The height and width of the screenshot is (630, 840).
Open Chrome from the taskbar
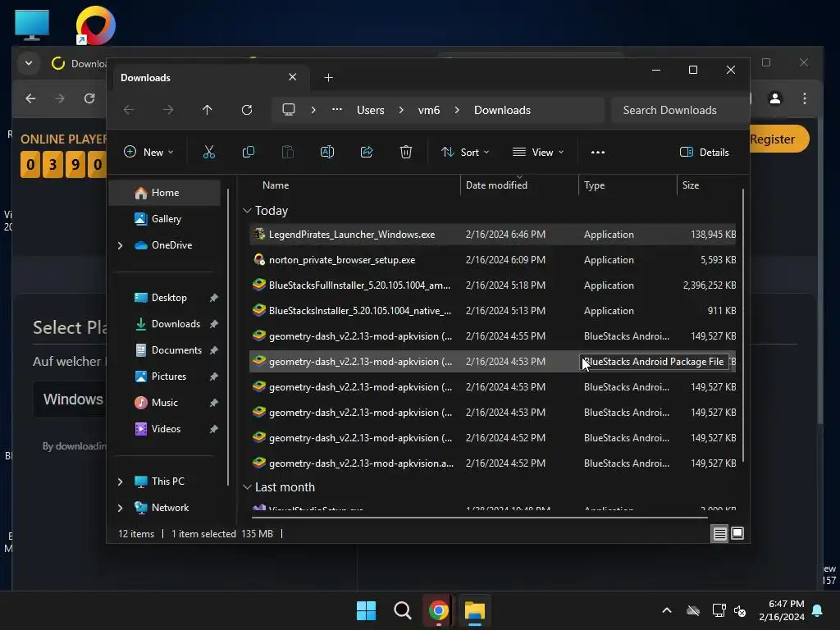pos(438,610)
